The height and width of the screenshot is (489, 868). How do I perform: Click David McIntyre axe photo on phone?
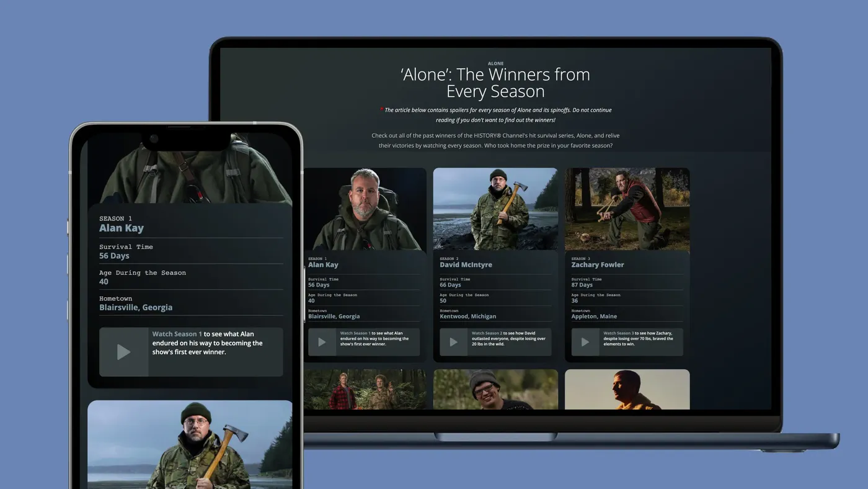pyautogui.click(x=190, y=444)
